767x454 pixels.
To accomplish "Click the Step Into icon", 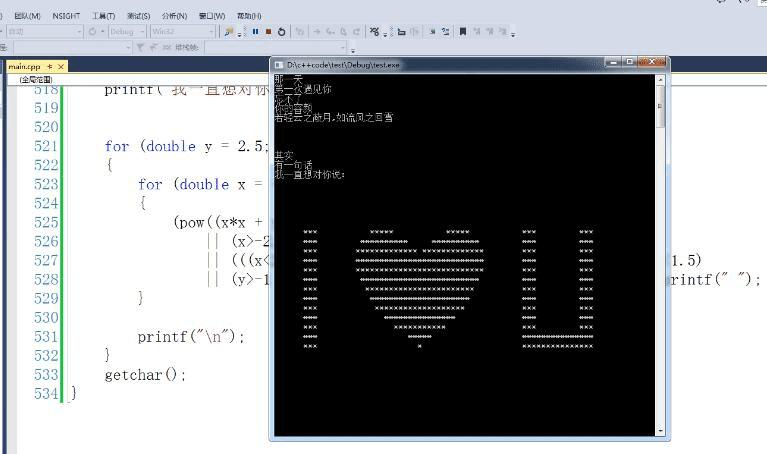I will 330,32.
